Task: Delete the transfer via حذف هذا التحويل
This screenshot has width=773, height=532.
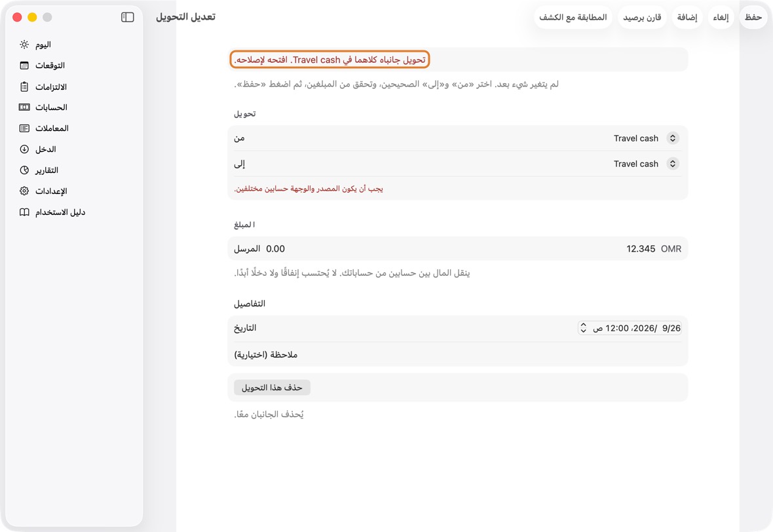Action: (x=272, y=388)
